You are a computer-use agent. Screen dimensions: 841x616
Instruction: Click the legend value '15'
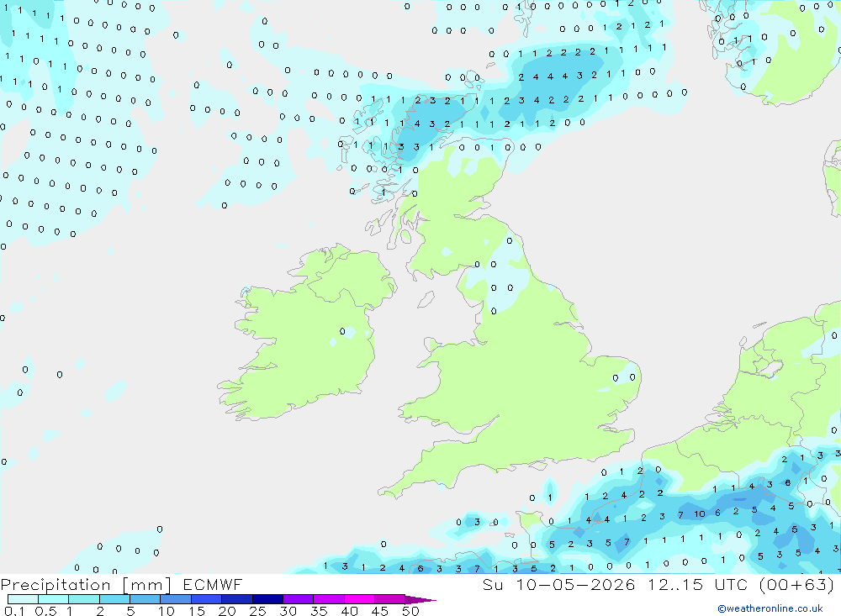pyautogui.click(x=196, y=611)
